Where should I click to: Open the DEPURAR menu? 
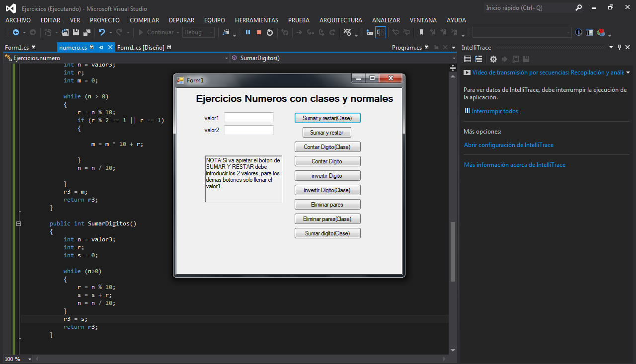point(181,20)
